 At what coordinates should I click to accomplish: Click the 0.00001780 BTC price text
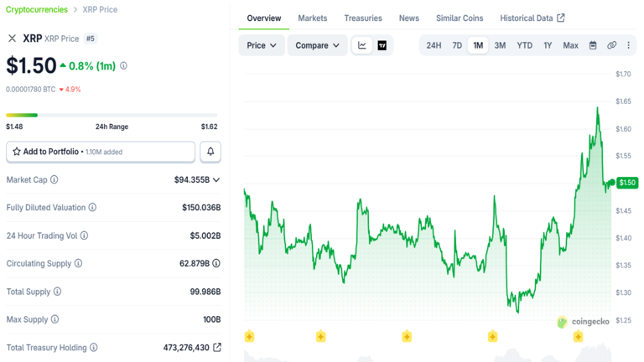[x=31, y=90]
